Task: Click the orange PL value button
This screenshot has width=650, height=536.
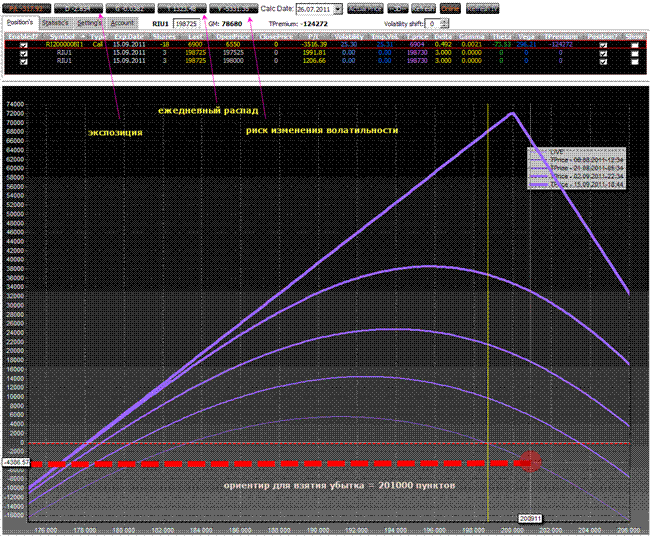Action: pos(27,8)
